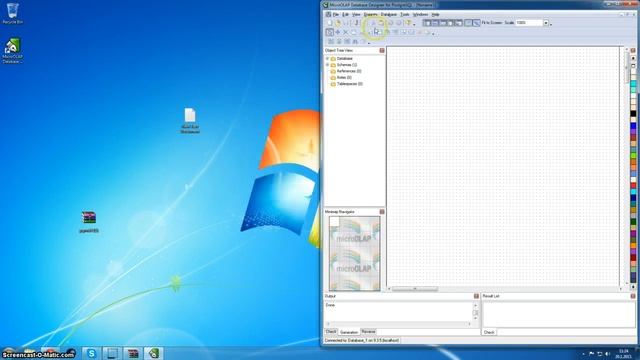Open the Help menu

point(436,14)
